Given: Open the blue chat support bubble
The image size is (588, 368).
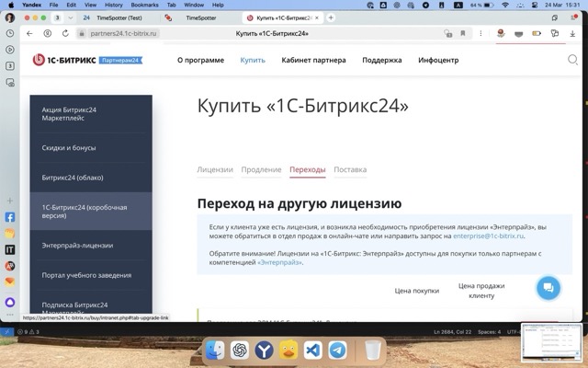Looking at the screenshot, I should coord(548,287).
